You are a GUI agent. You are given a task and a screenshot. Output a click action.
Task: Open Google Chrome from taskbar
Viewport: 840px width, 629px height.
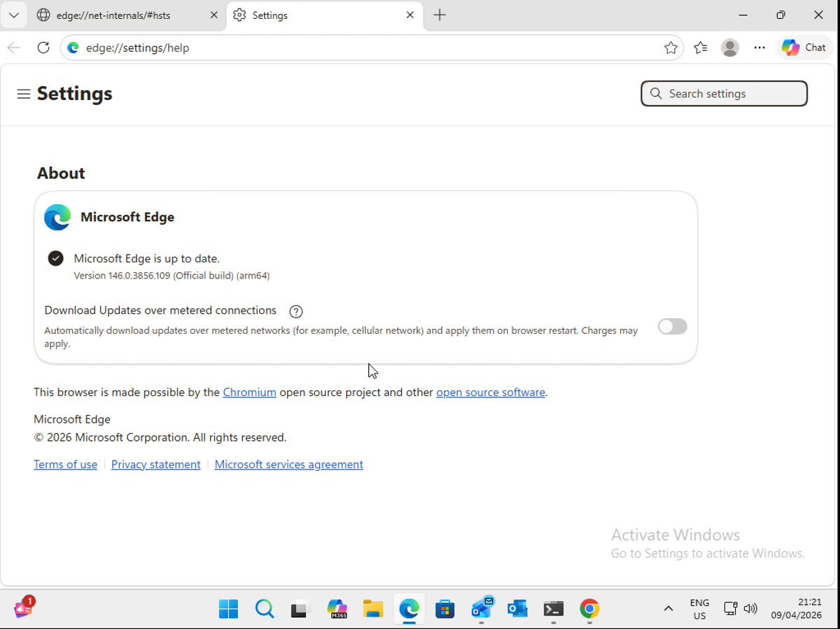[589, 609]
